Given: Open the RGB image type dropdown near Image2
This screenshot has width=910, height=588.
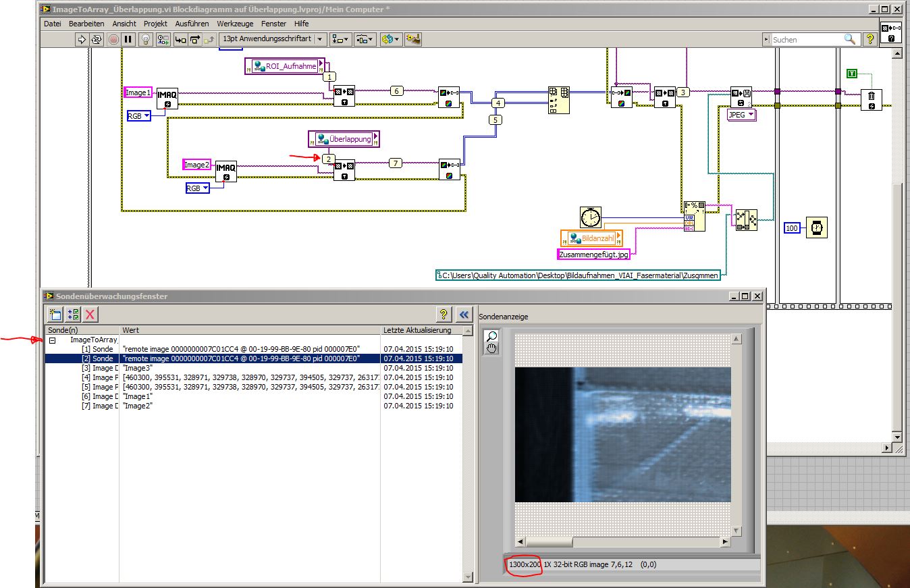Looking at the screenshot, I should tap(198, 188).
